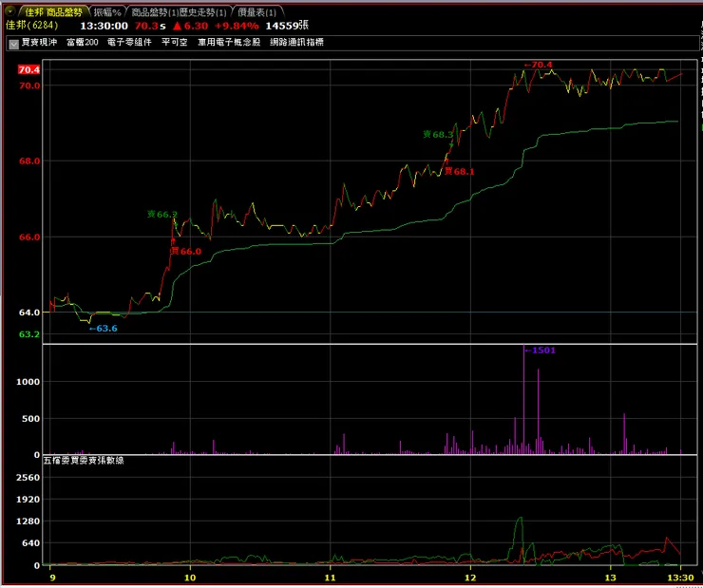This screenshot has width=703, height=588.
Task: Click the 富櫃200 category tag
Action: click(83, 43)
